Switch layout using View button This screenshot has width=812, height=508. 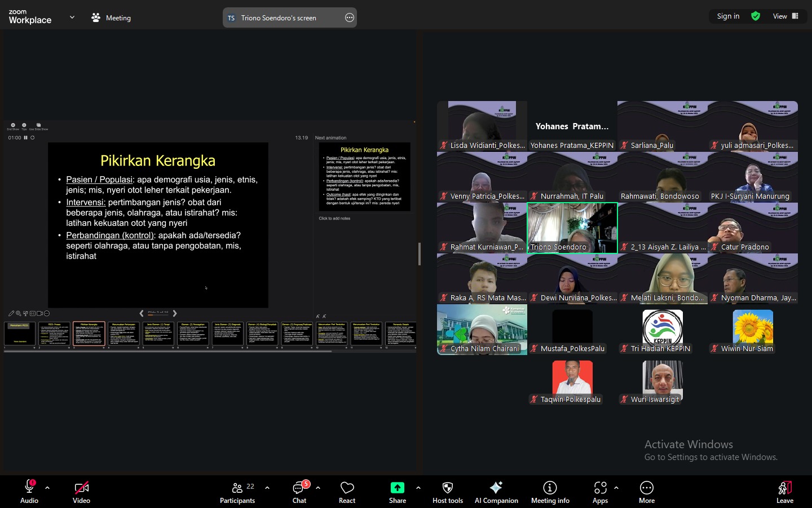coord(785,16)
